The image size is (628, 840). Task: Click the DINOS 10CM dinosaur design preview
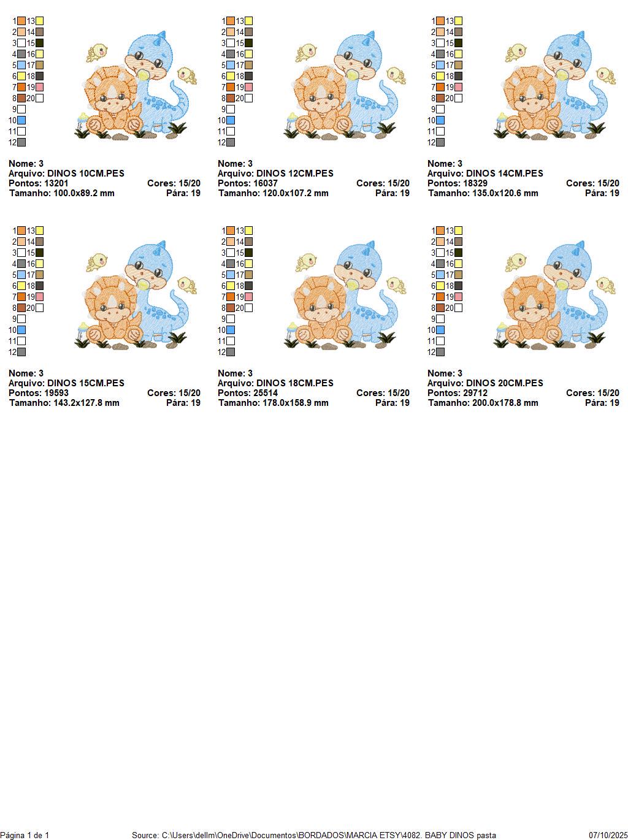tap(135, 85)
